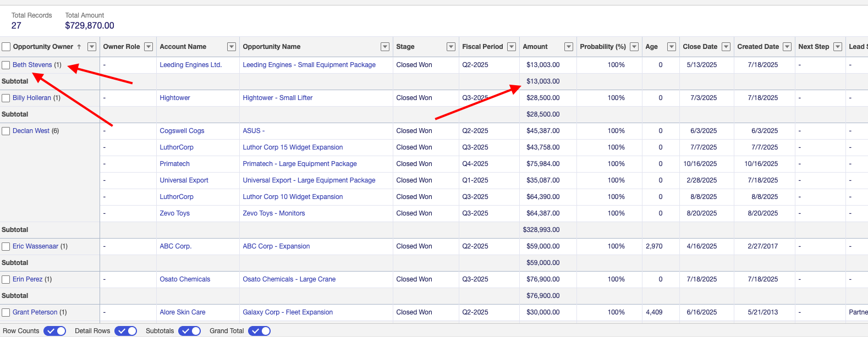The height and width of the screenshot is (337, 868).
Task: Open the ABC Corp - Expansion opportunity
Action: [x=276, y=246]
